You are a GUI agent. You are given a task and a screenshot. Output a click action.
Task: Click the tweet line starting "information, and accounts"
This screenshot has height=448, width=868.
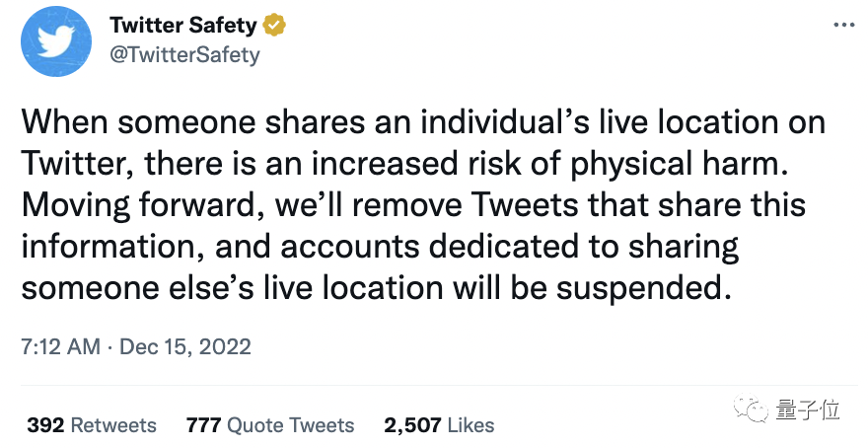(x=380, y=247)
